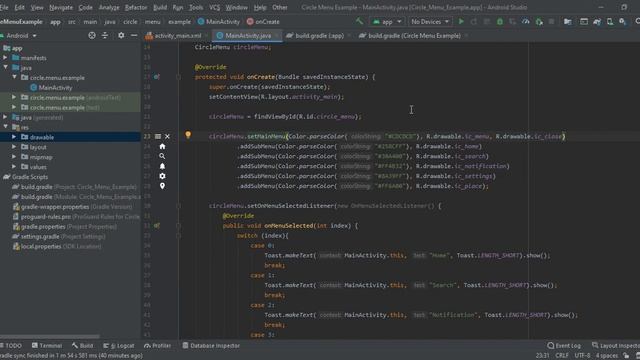Click ic_place pin gutter icon on line 28

pos(162,186)
